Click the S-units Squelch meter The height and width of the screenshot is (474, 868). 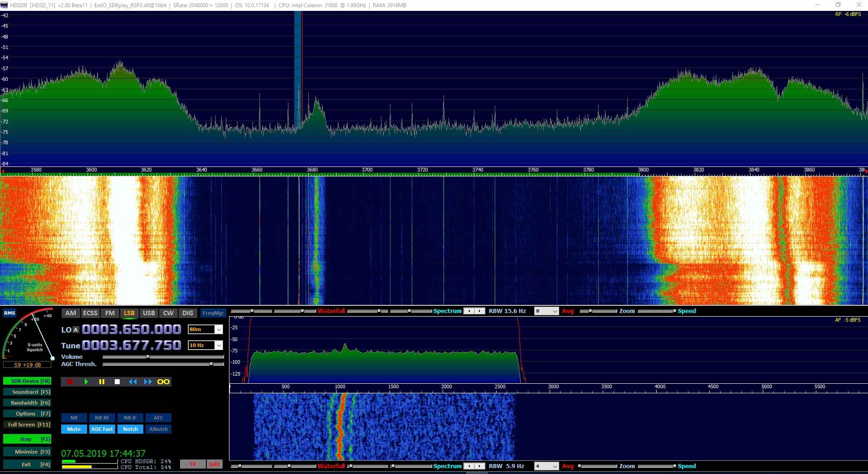[28, 335]
